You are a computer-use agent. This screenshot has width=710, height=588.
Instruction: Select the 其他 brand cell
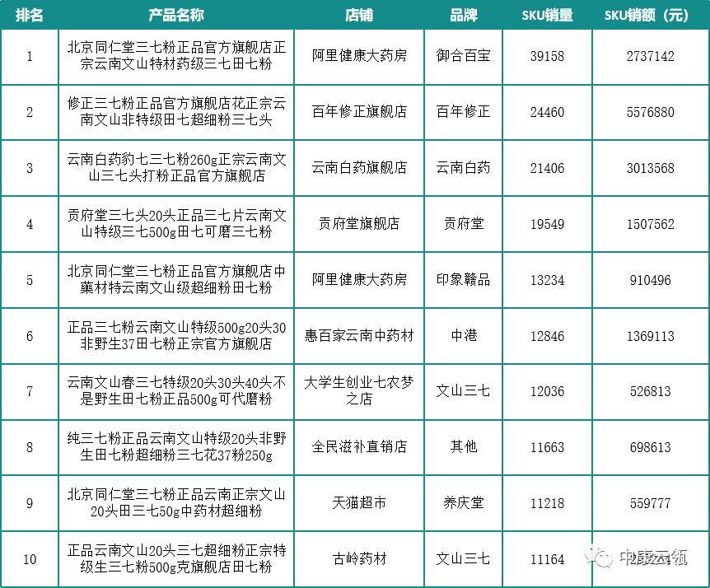click(x=463, y=447)
